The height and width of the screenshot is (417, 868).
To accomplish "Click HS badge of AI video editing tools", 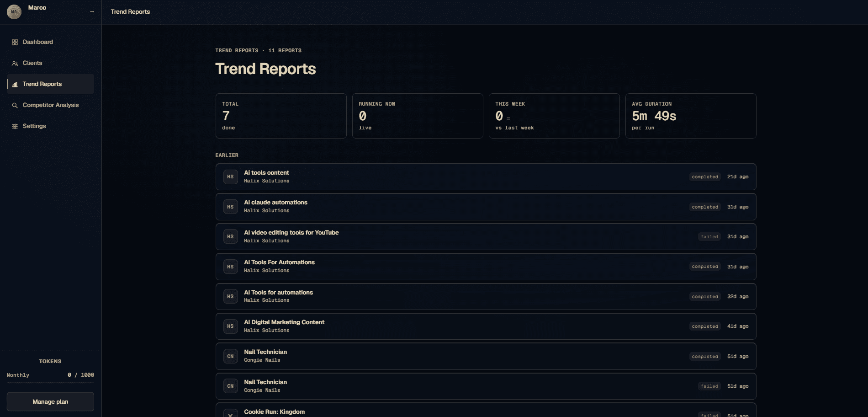I will pos(230,237).
